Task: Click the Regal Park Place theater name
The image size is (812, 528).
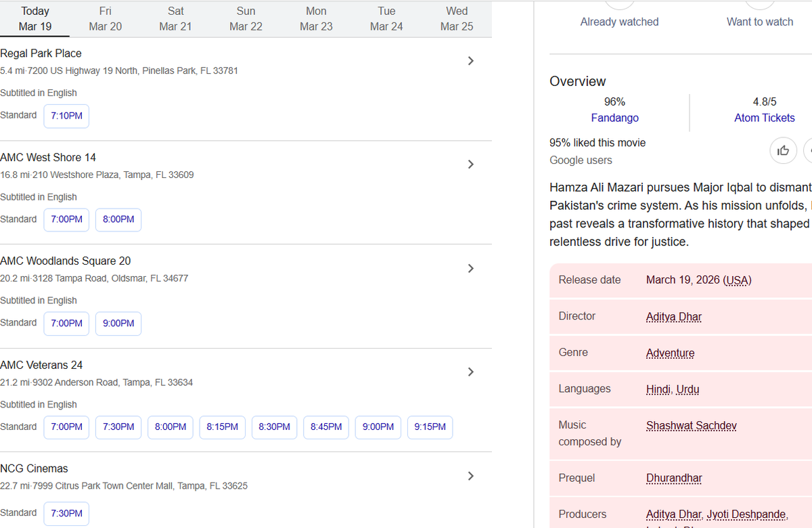Action: click(41, 53)
